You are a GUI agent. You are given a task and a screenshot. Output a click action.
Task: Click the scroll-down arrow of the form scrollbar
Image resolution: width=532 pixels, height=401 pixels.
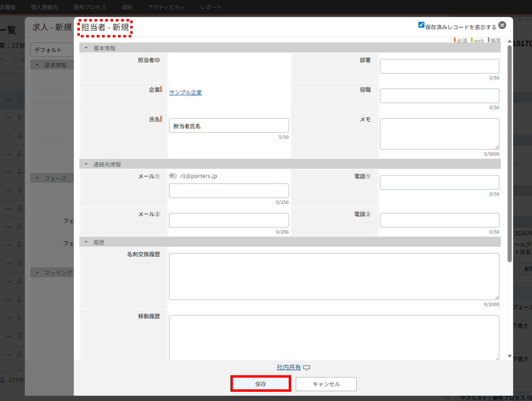(509, 356)
